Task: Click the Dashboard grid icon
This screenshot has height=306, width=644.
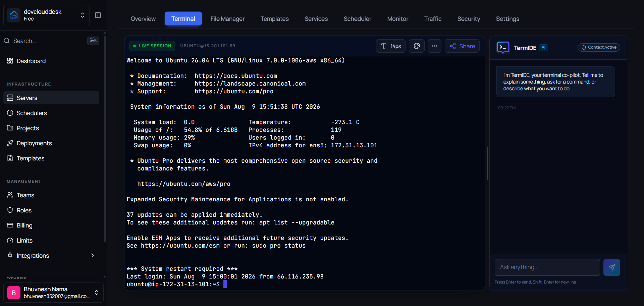Action: pyautogui.click(x=10, y=61)
